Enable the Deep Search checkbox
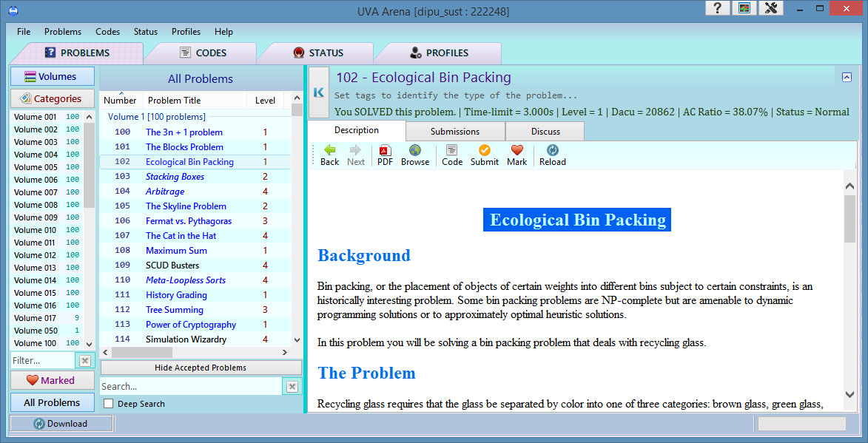This screenshot has width=868, height=443. tap(109, 403)
